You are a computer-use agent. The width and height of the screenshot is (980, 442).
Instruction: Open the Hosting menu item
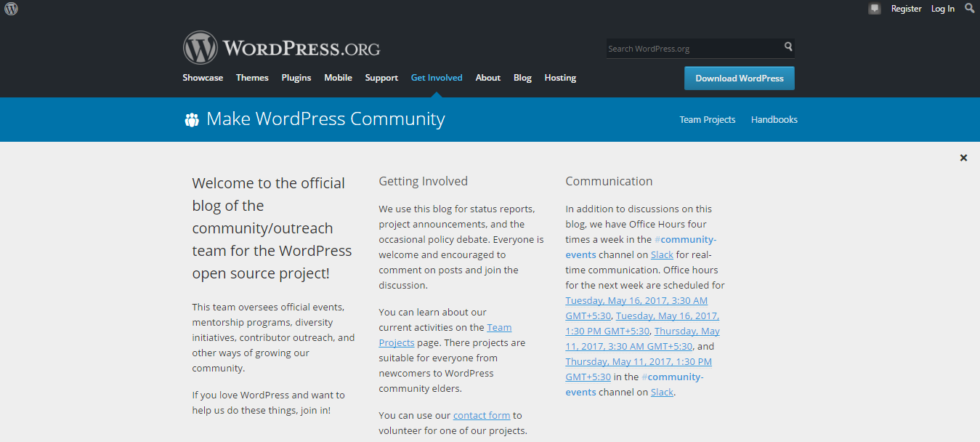point(560,78)
